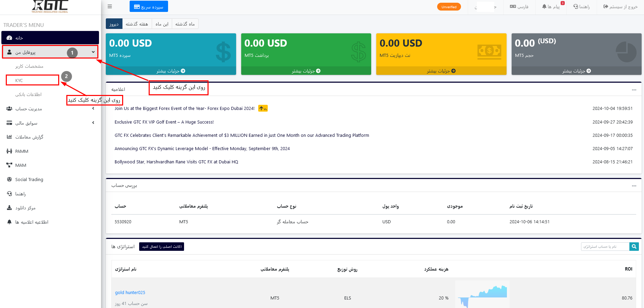Click yellow pinned arrow badge on announcement
Image resolution: width=644 pixels, height=308 pixels.
coord(263,108)
